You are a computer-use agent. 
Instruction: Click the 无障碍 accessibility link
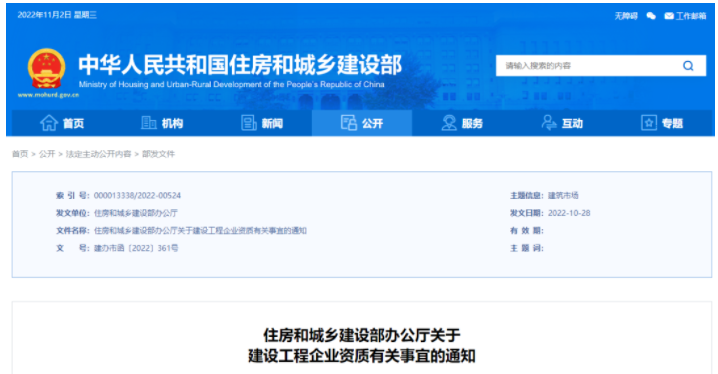[626, 16]
